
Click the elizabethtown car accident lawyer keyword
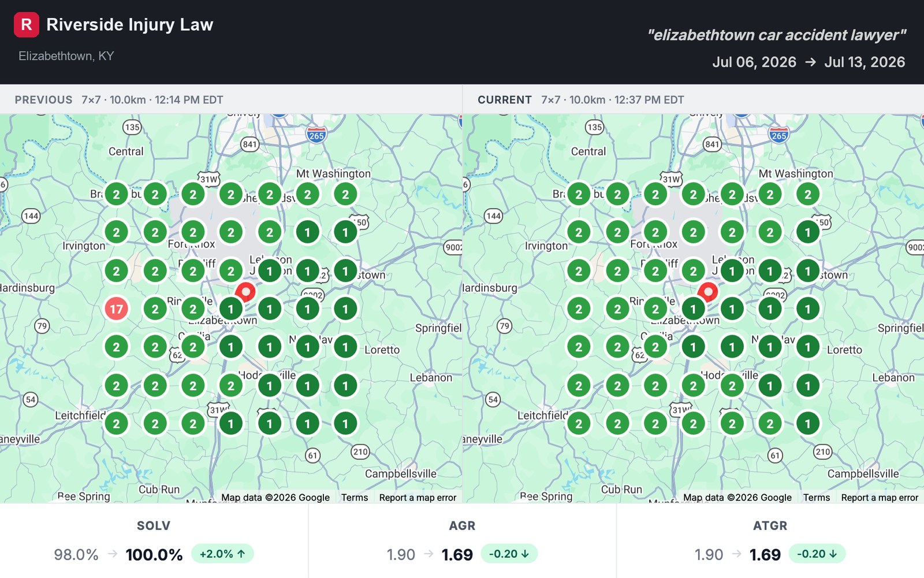click(777, 35)
